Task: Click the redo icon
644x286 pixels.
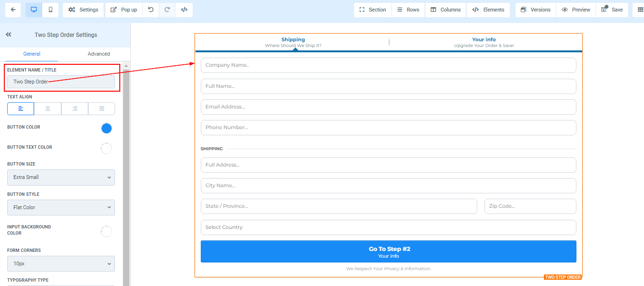Action: [x=167, y=10]
